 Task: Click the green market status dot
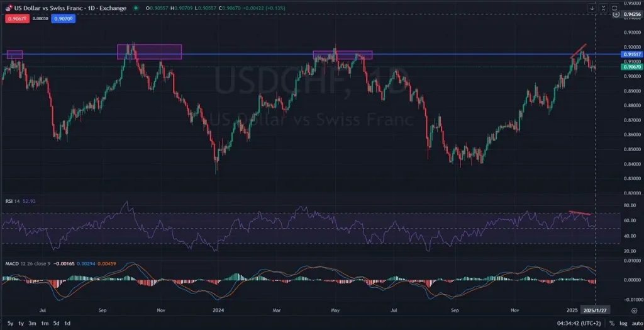136,8
